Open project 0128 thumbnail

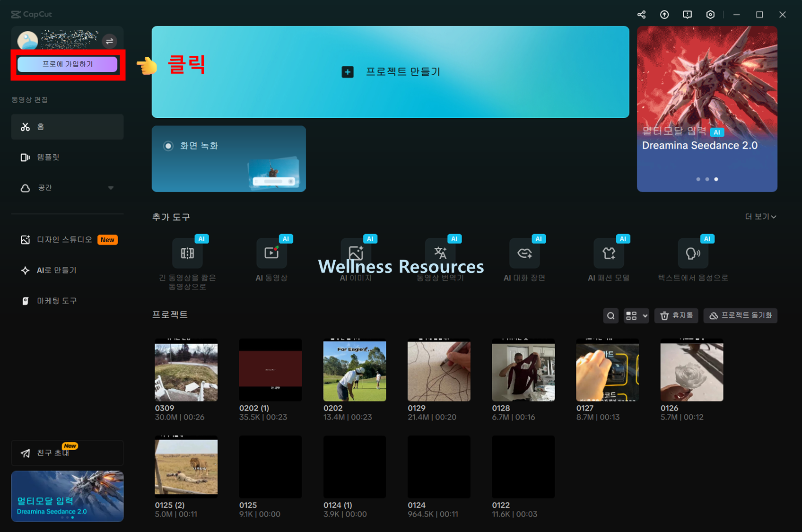(523, 370)
